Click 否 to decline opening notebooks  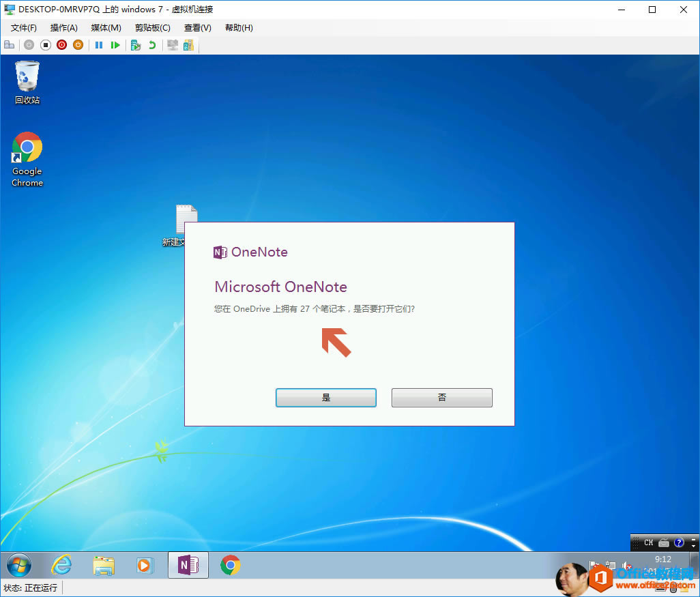click(442, 397)
